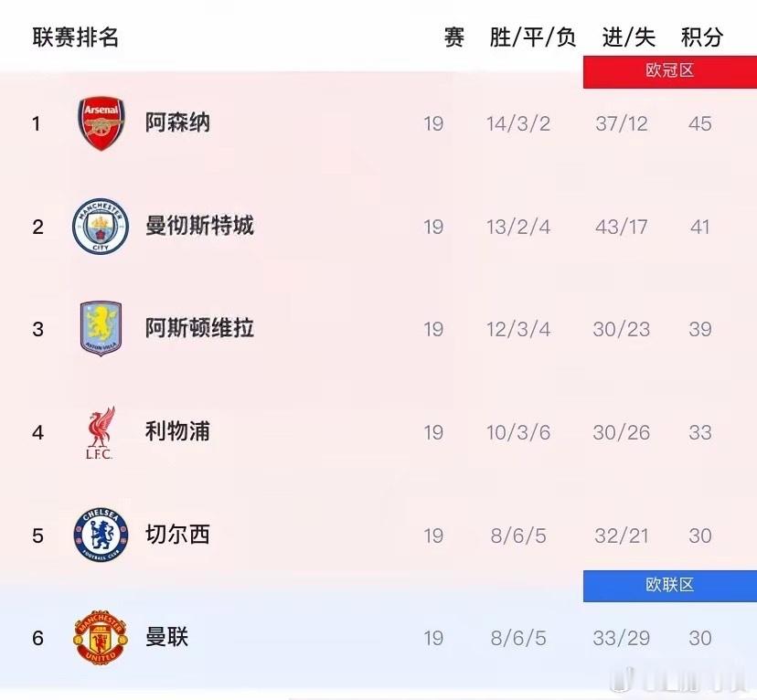757x700 pixels.
Task: Click the 赛 column header
Action: (x=453, y=37)
